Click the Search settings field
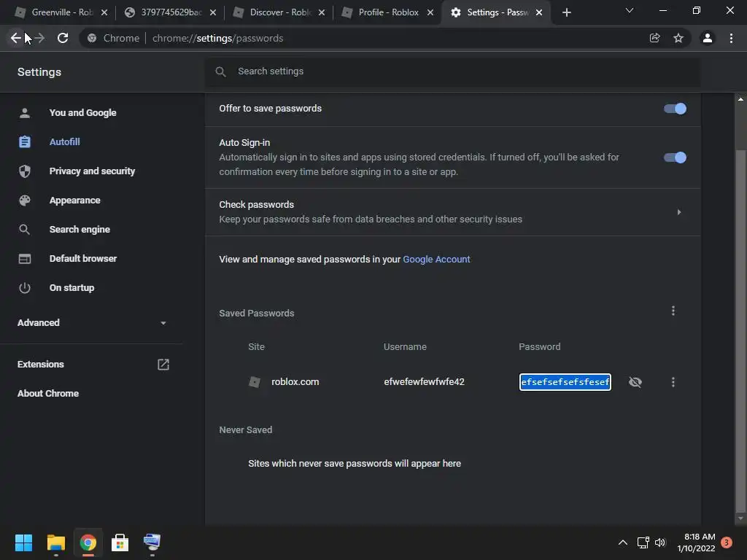Image resolution: width=747 pixels, height=560 pixels. click(452, 71)
